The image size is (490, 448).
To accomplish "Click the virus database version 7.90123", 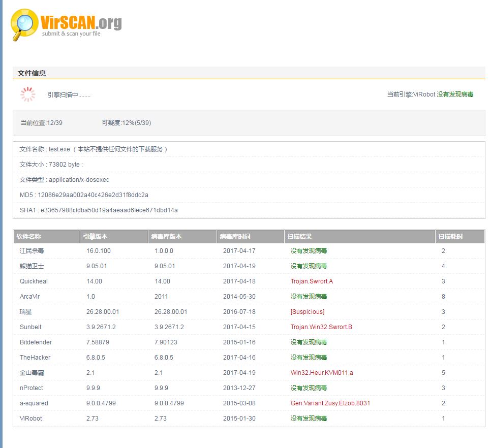I will (x=166, y=342).
